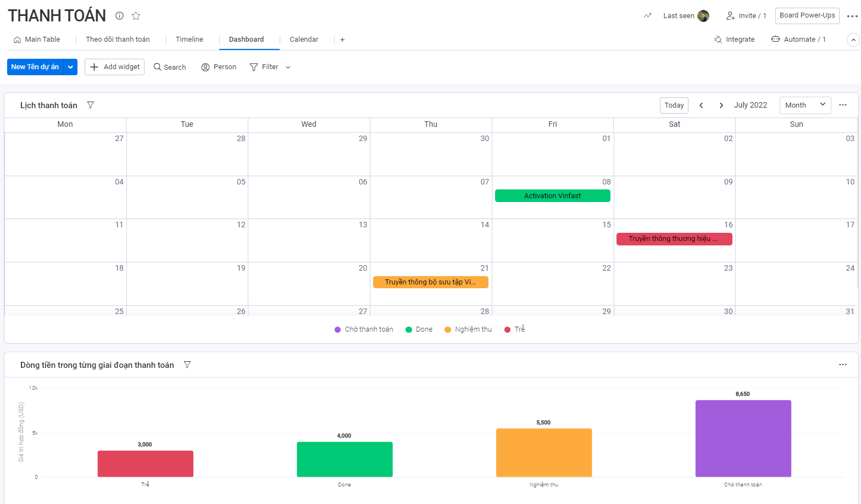Click the Today button in calendar
This screenshot has height=504, width=861.
(x=674, y=105)
